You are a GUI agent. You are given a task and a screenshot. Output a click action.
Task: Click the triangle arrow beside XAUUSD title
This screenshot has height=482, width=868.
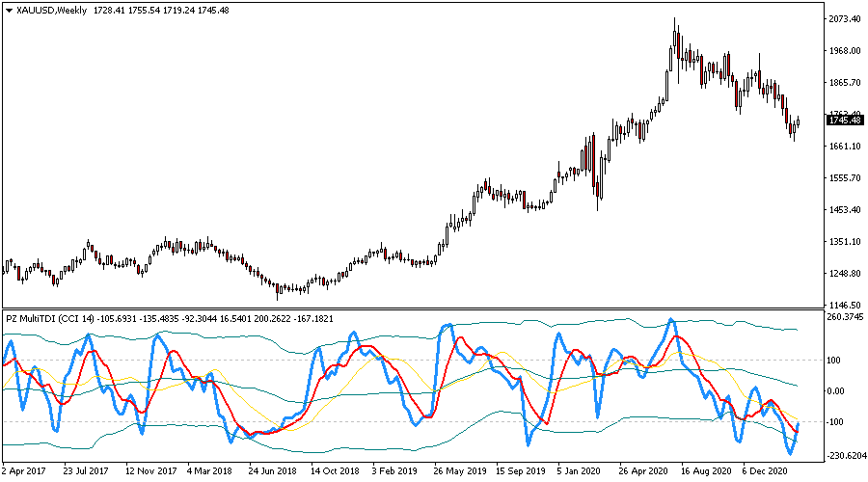click(10, 10)
